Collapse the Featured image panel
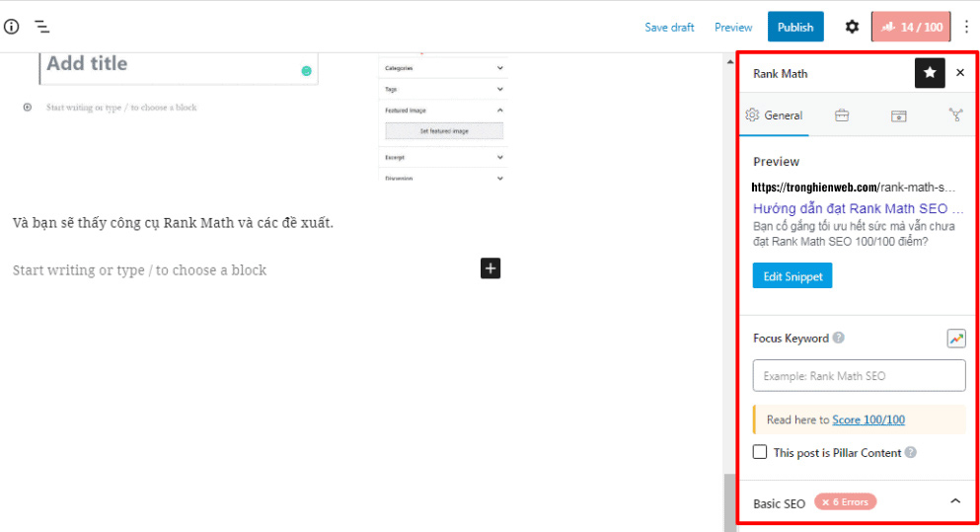The image size is (980, 532). (443, 110)
